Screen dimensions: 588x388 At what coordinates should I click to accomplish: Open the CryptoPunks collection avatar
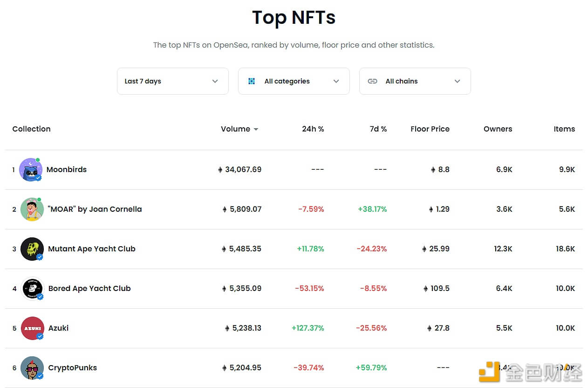(x=32, y=368)
